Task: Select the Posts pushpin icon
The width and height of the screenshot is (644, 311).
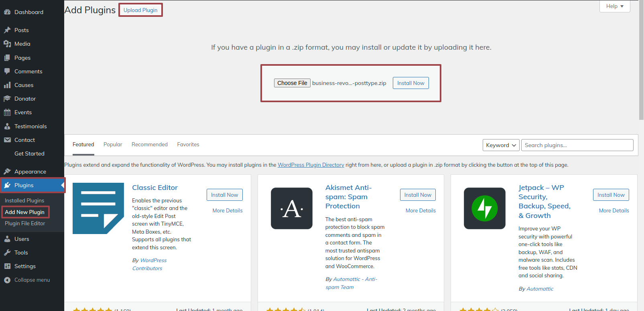Action: 7,30
